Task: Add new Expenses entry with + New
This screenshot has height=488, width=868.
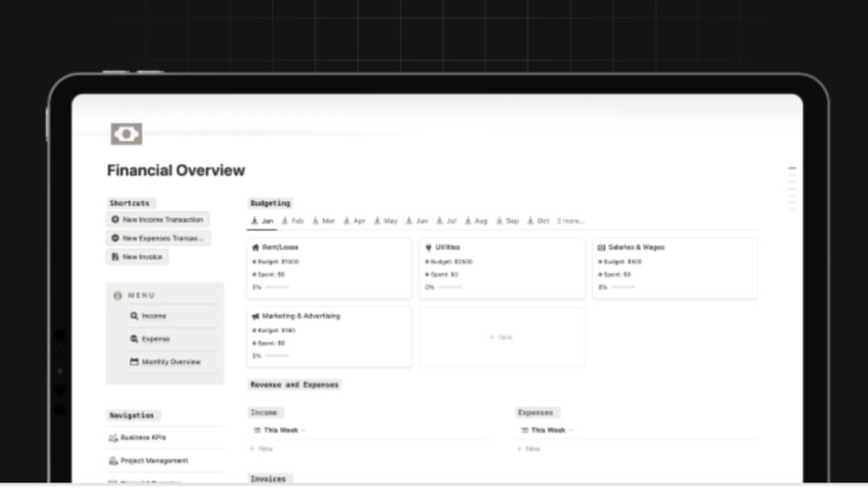Action: (528, 449)
